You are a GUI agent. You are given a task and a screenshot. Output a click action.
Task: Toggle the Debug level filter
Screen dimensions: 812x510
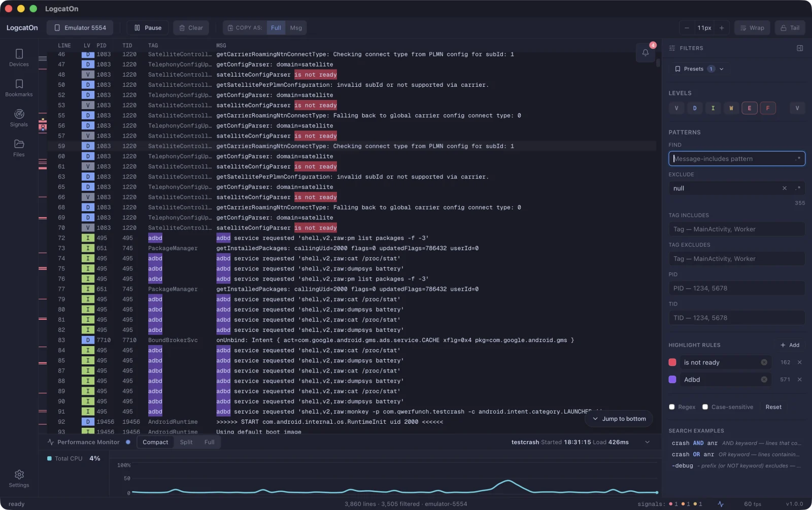[x=695, y=108]
